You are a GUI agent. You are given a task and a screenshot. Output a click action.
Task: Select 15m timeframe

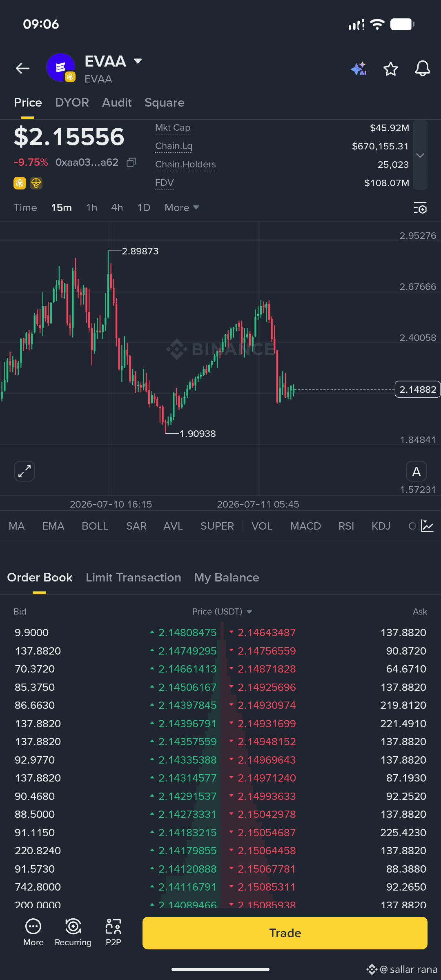(61, 208)
